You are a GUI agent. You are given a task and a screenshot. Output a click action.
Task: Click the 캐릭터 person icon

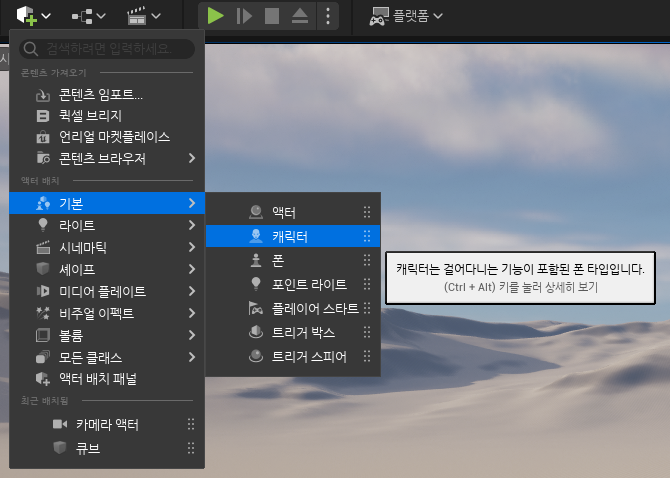[x=256, y=236]
